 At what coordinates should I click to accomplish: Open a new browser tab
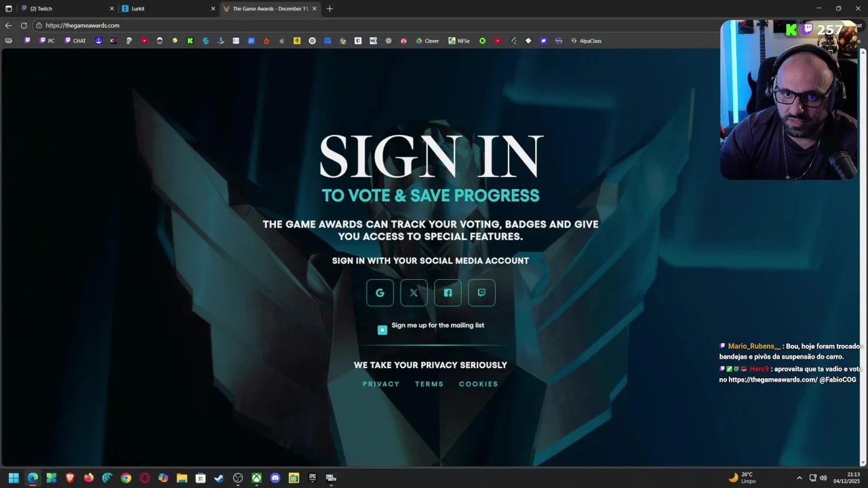coord(330,9)
